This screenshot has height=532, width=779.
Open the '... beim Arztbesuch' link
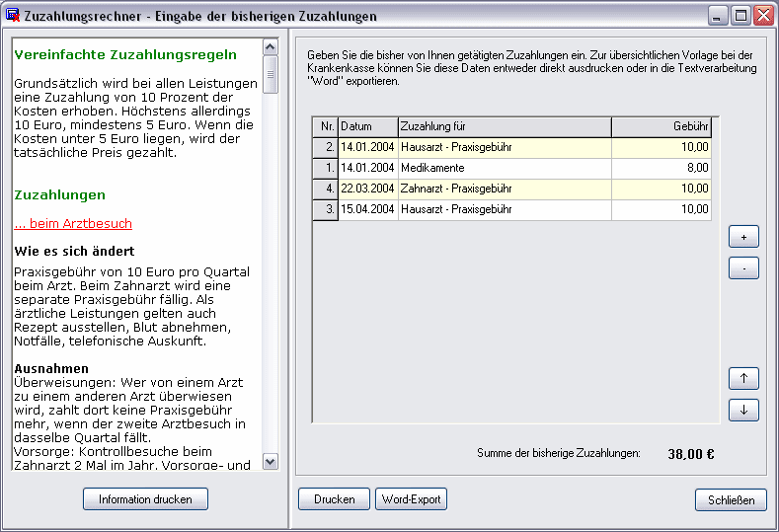tap(73, 223)
